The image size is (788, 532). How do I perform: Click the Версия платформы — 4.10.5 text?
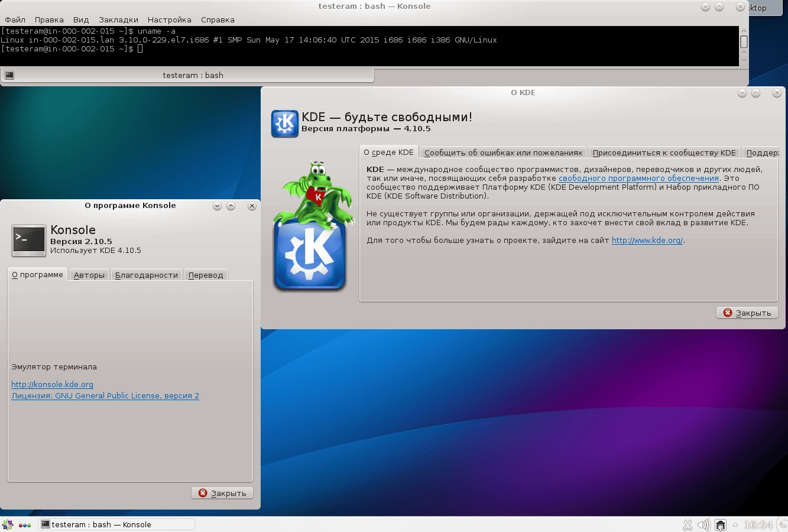pyautogui.click(x=366, y=128)
